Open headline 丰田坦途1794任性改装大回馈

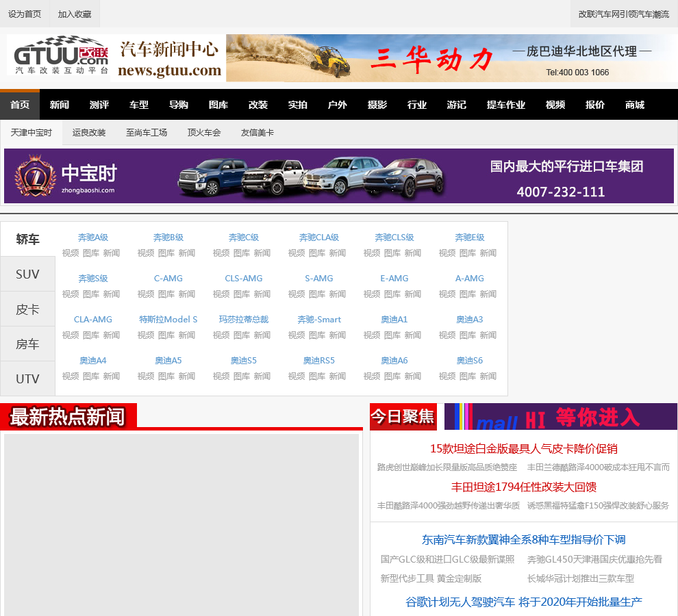point(524,487)
